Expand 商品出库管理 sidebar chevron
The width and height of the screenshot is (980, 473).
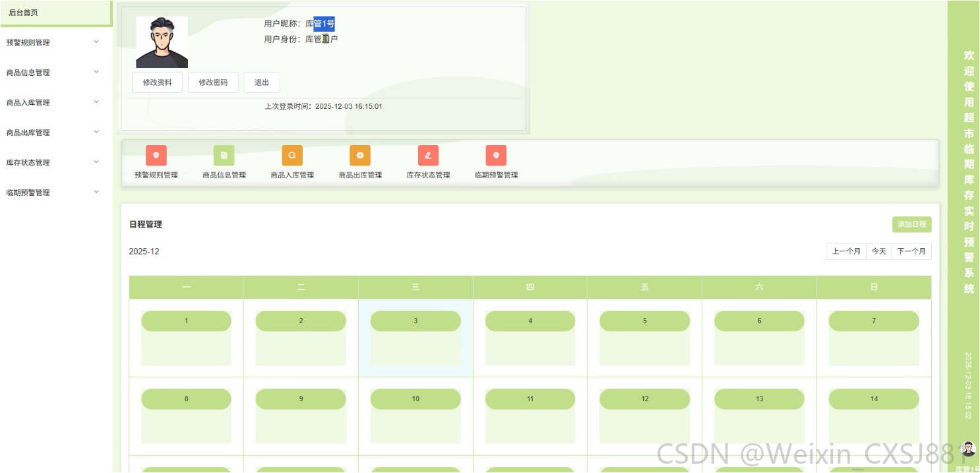pyautogui.click(x=96, y=132)
